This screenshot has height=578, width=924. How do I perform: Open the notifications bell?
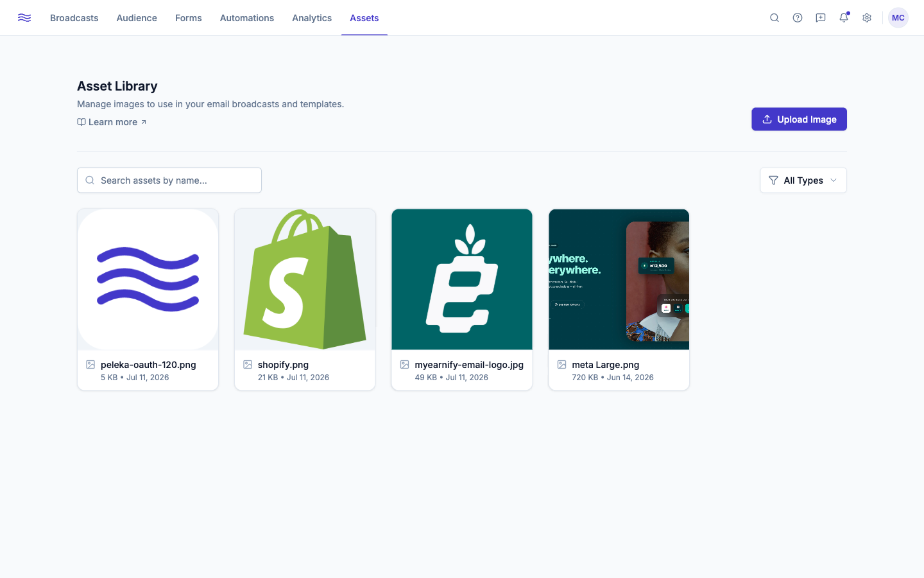tap(844, 18)
